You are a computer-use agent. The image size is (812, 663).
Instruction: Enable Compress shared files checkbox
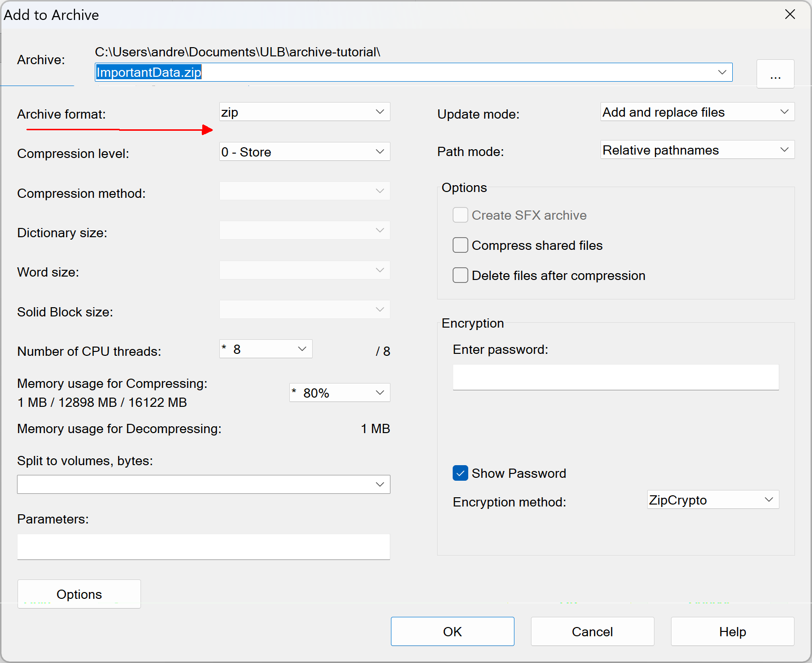(x=460, y=245)
